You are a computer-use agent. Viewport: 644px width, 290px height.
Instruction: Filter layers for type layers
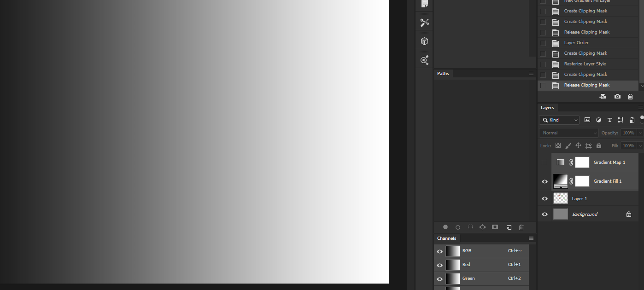pos(609,120)
